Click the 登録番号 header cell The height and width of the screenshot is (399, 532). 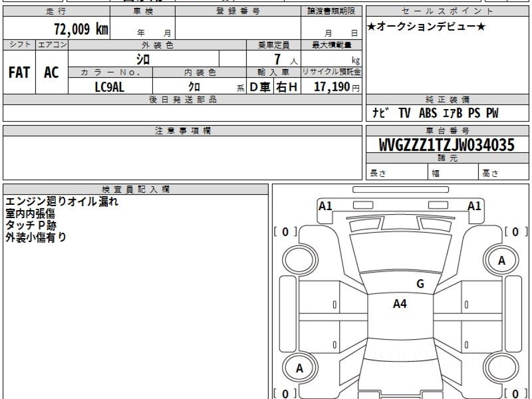click(238, 12)
